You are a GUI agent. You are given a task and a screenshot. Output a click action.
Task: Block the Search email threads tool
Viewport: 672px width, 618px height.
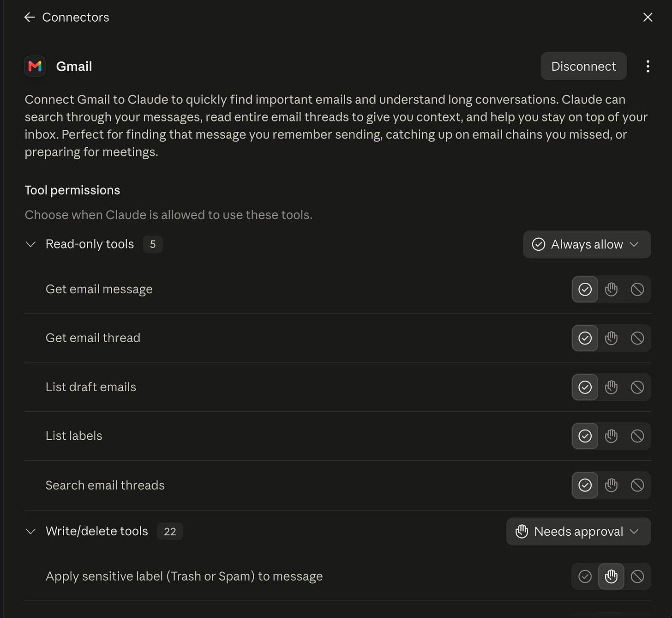pyautogui.click(x=637, y=485)
